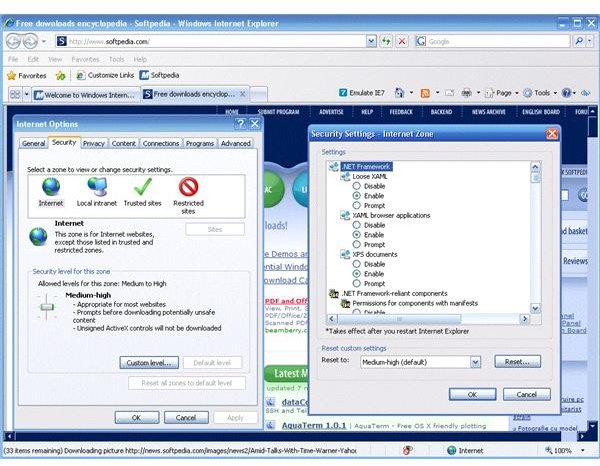Go back with the browser Back arrow
Screen dimensions: 600x466
click(13, 41)
